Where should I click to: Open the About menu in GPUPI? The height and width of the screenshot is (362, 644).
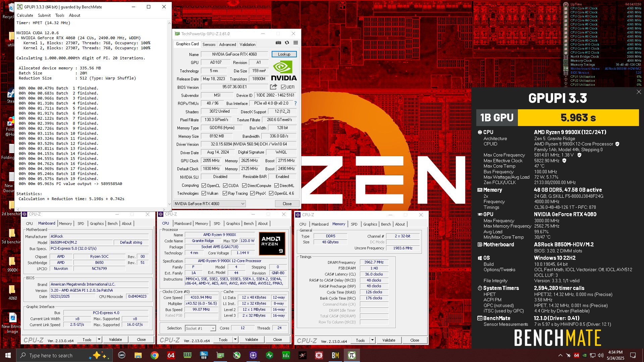[74, 15]
